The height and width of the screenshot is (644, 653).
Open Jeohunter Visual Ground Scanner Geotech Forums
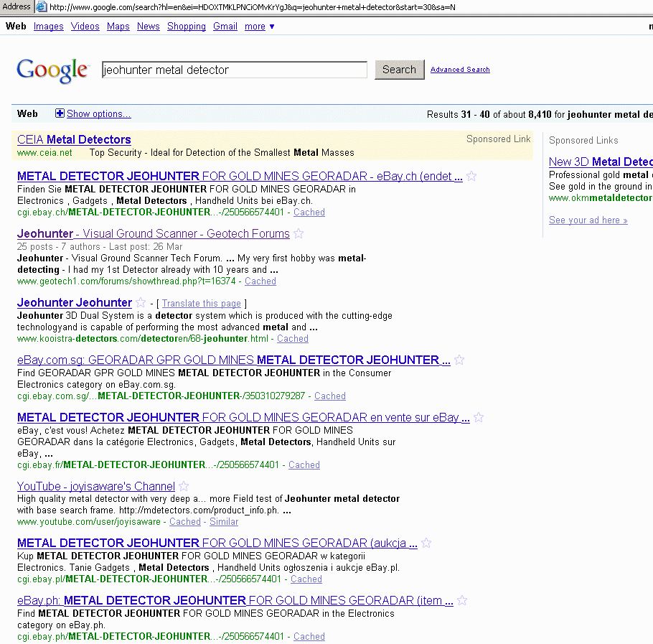[154, 233]
